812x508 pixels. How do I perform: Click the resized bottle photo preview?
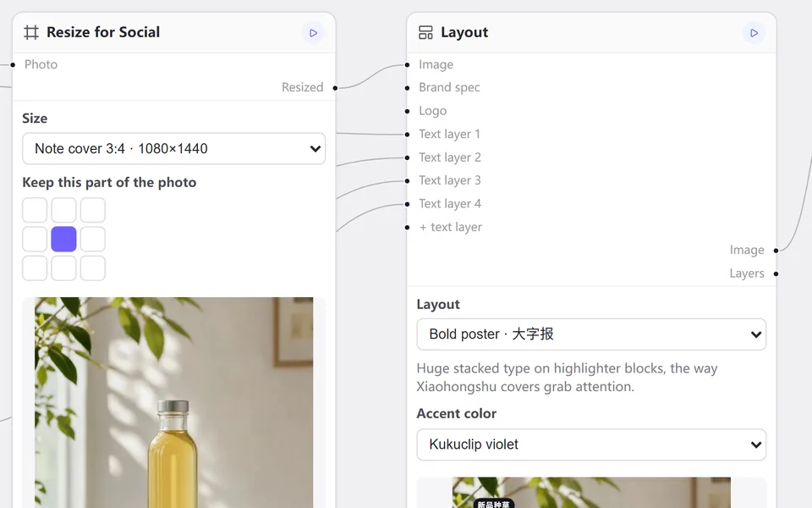coord(174,403)
